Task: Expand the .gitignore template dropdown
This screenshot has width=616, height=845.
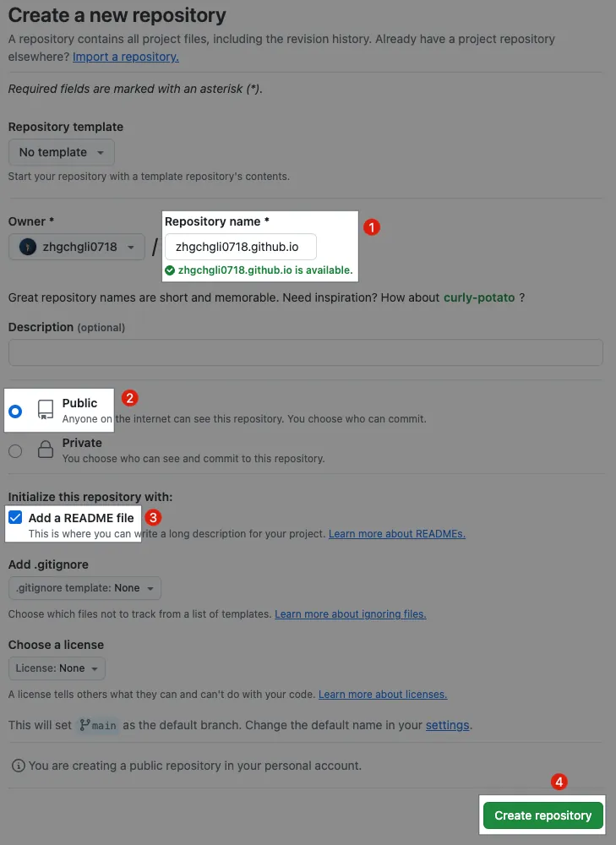Action: tap(84, 588)
